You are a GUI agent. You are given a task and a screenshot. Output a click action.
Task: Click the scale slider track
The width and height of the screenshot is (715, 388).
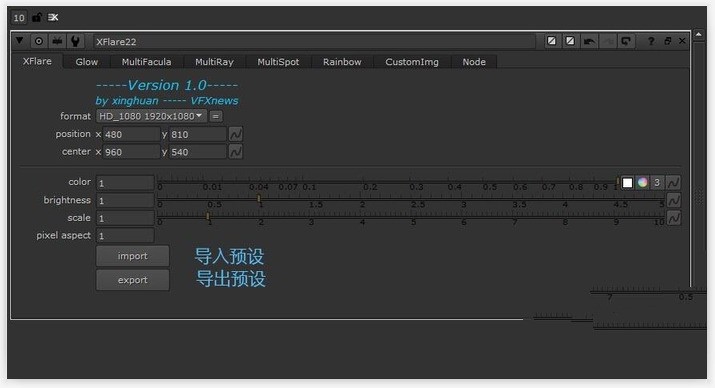pos(411,217)
